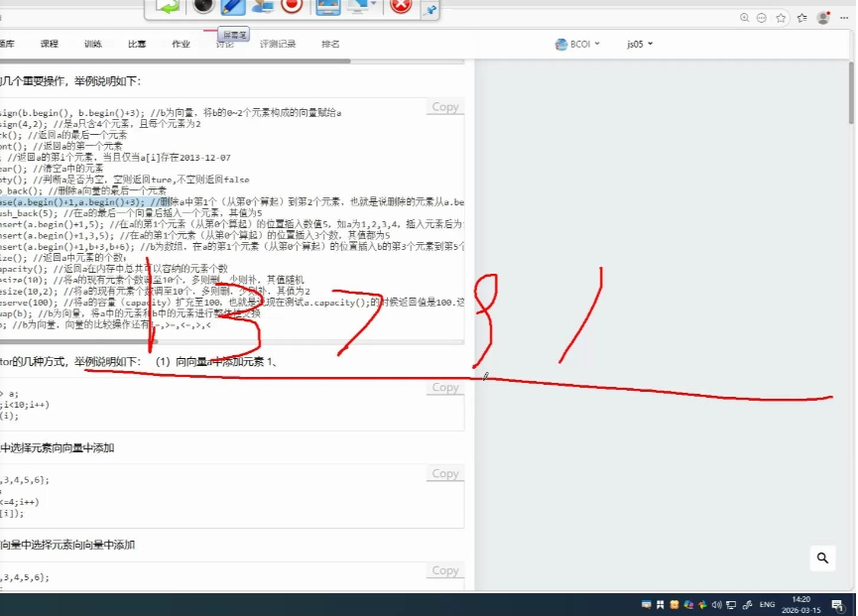Open the browser profile avatar

pyautogui.click(x=823, y=18)
